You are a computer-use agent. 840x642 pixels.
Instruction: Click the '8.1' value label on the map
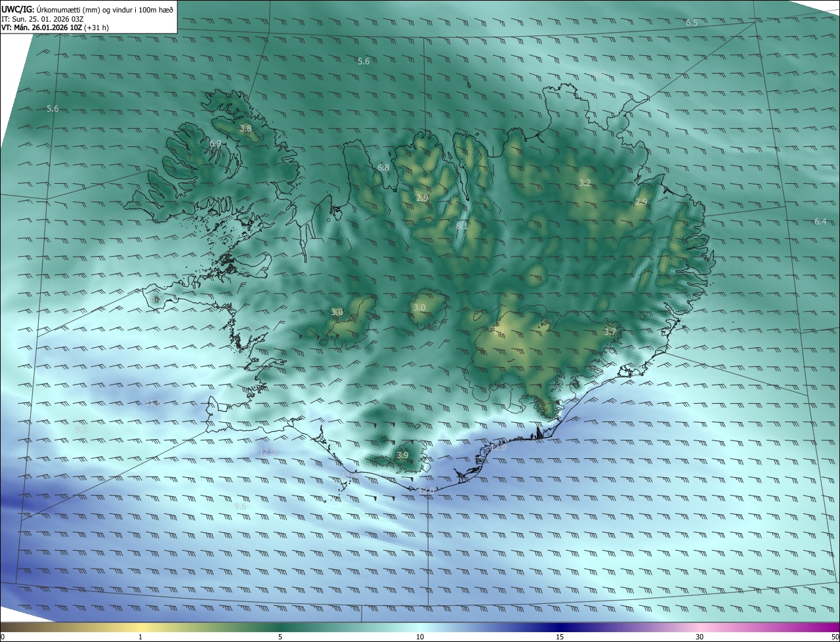[x=461, y=226]
